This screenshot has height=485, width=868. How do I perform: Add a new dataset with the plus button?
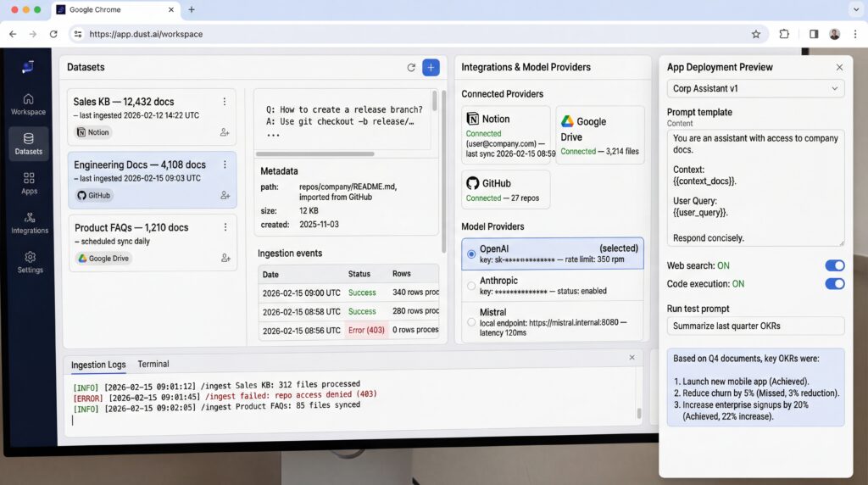pos(431,68)
